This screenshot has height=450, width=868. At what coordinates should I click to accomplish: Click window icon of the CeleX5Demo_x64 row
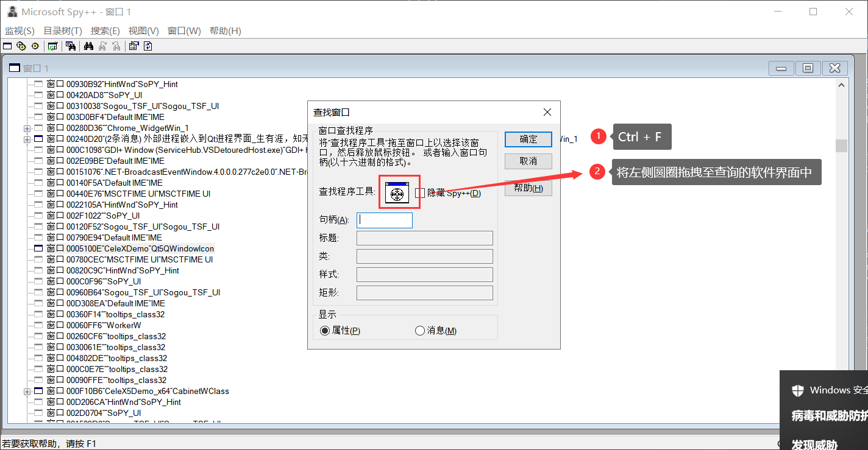38,391
